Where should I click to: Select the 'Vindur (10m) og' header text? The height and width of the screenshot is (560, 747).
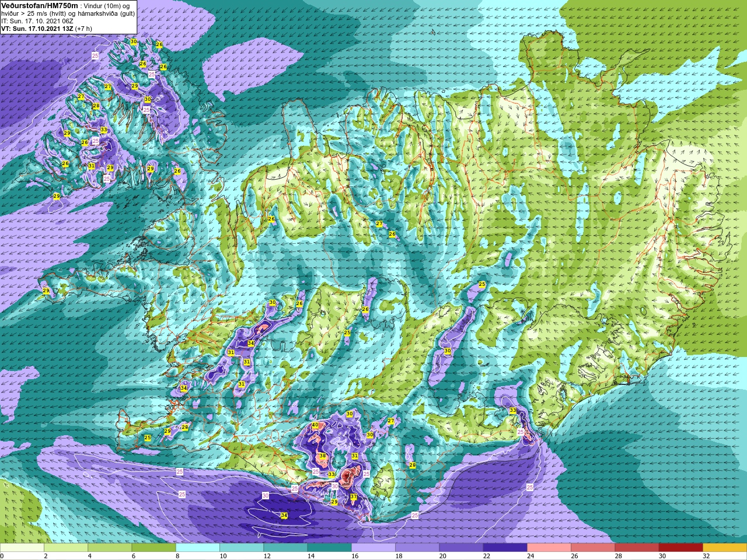click(107, 6)
